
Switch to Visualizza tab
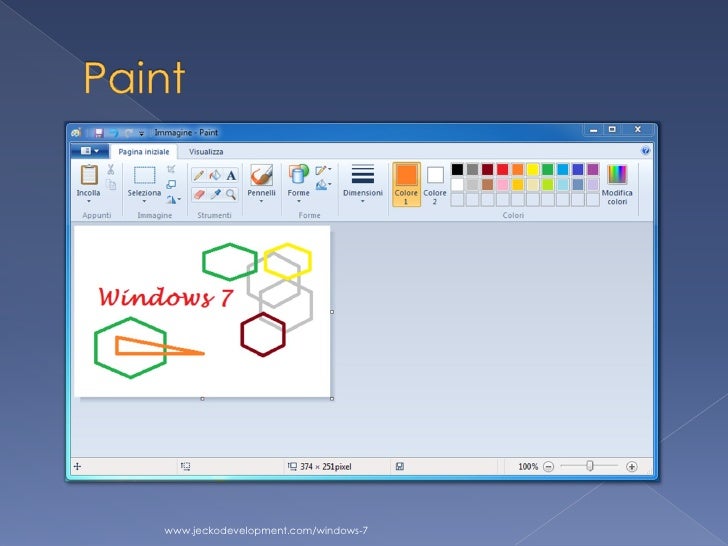(206, 152)
